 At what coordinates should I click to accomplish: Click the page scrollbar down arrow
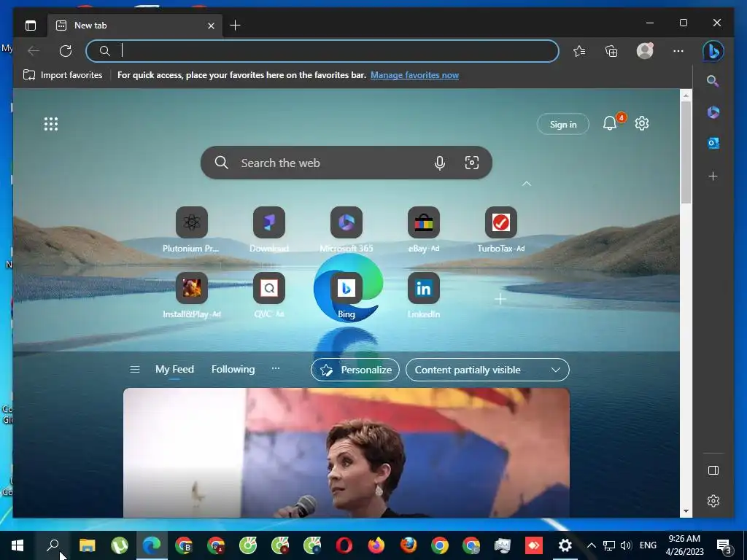pos(686,511)
